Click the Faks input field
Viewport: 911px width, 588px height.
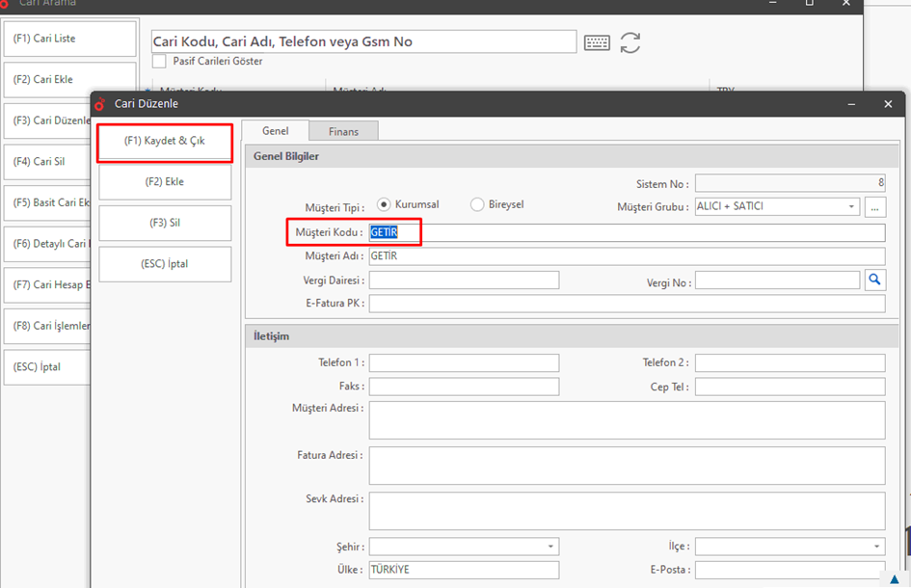click(x=465, y=387)
